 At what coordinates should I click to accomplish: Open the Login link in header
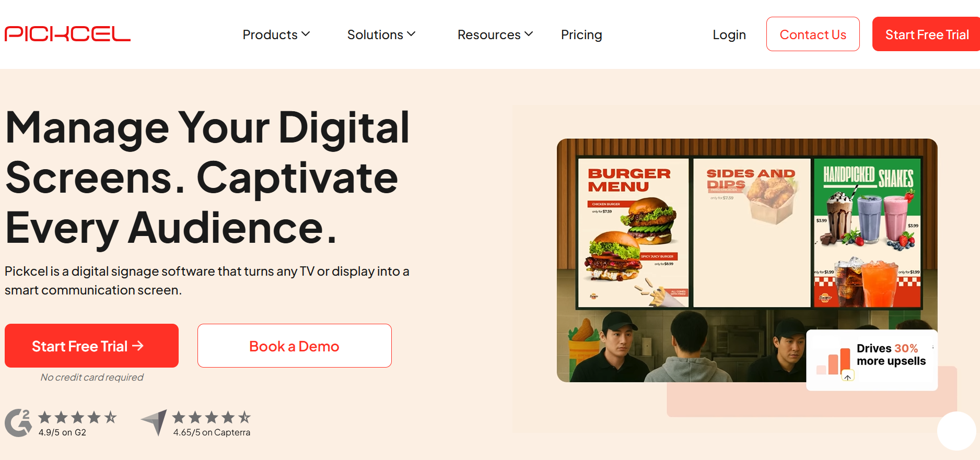click(729, 34)
